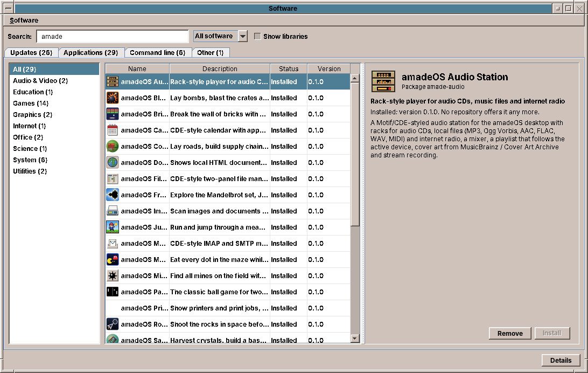Select the Graphics (2) category

pyautogui.click(x=54, y=114)
